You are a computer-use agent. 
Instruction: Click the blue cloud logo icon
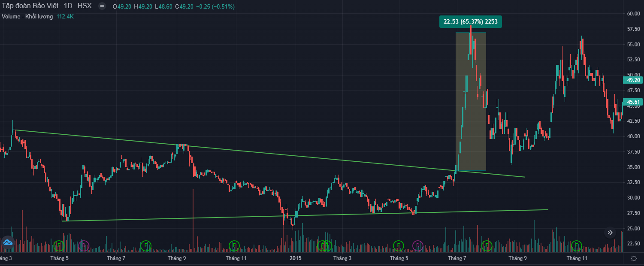[x=8, y=242]
